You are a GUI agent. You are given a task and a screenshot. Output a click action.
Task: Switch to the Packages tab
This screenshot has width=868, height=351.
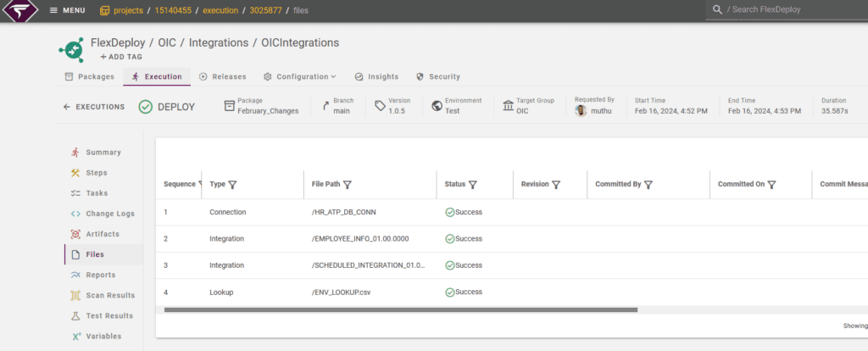[x=90, y=77]
